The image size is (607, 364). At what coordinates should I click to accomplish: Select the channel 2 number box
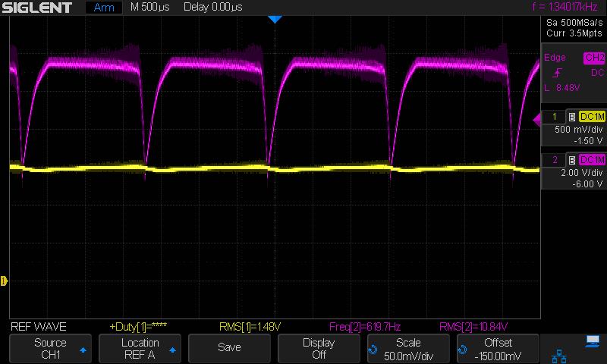point(555,160)
